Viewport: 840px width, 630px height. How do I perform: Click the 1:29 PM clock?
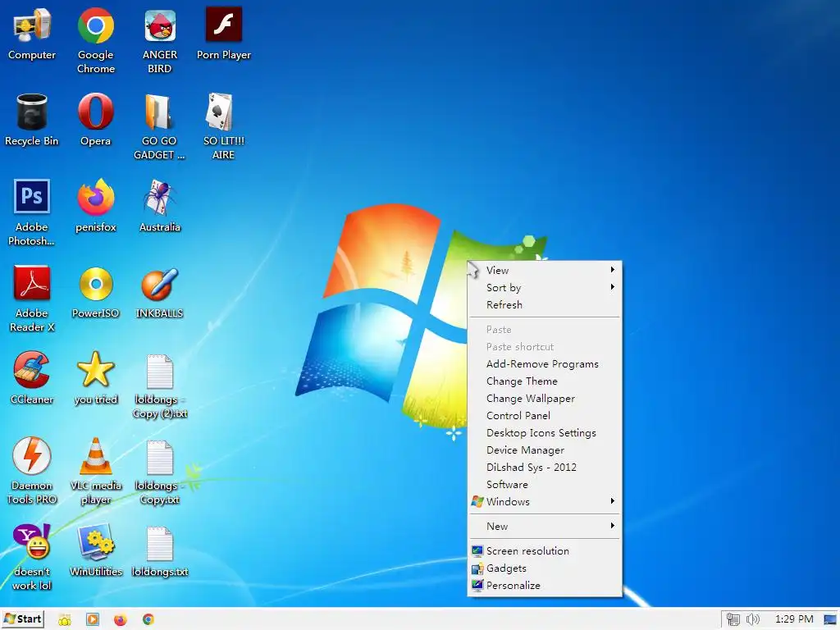(x=794, y=619)
